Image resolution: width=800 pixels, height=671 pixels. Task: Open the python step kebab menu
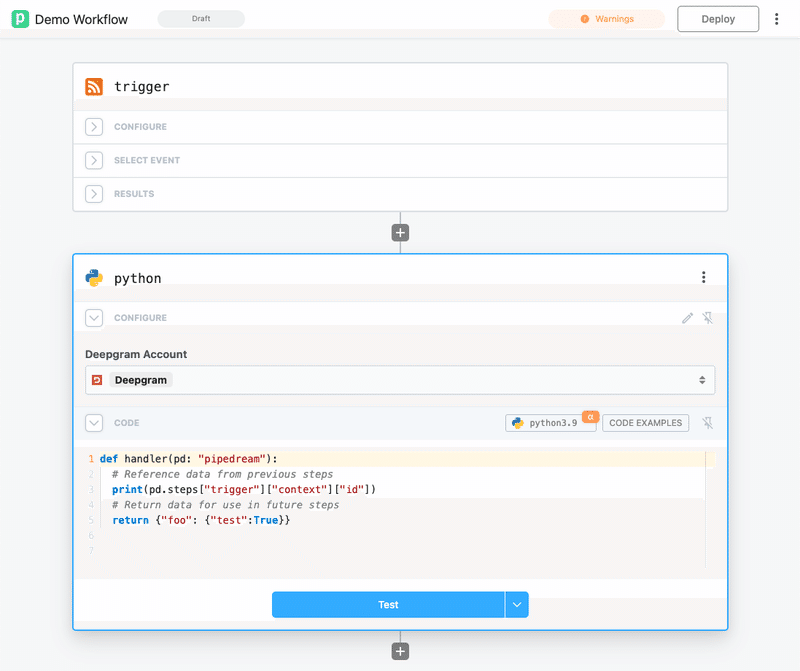704,277
